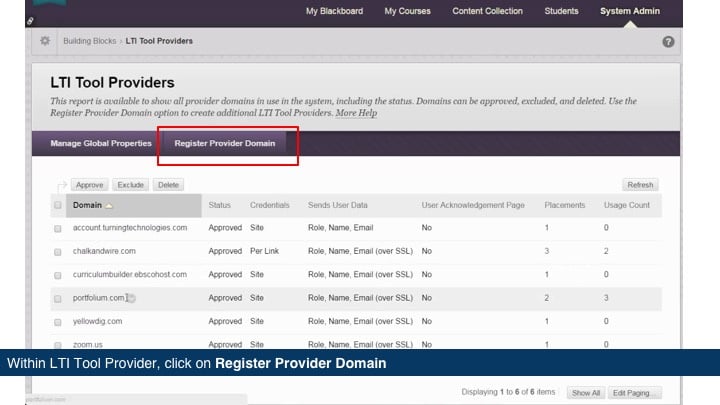Check the chalkandwire.com row checkbox
Viewport: 720px width, 405px height.
coord(57,252)
